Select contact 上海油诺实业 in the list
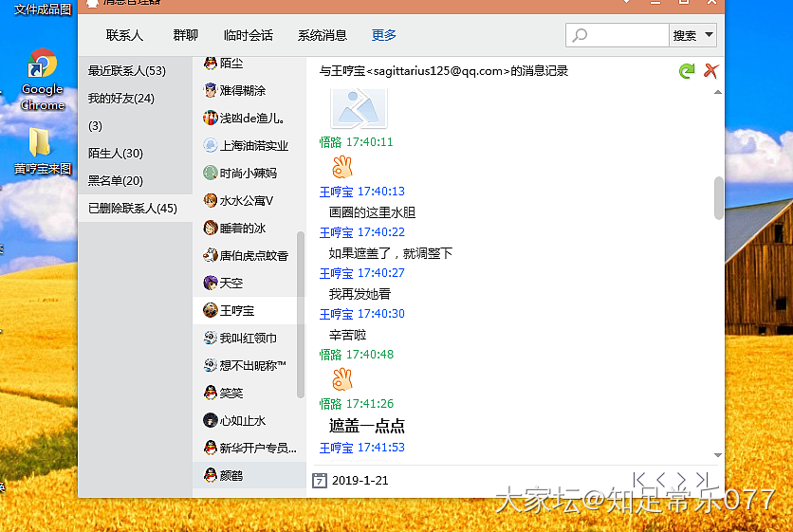The width and height of the screenshot is (793, 532). (253, 146)
